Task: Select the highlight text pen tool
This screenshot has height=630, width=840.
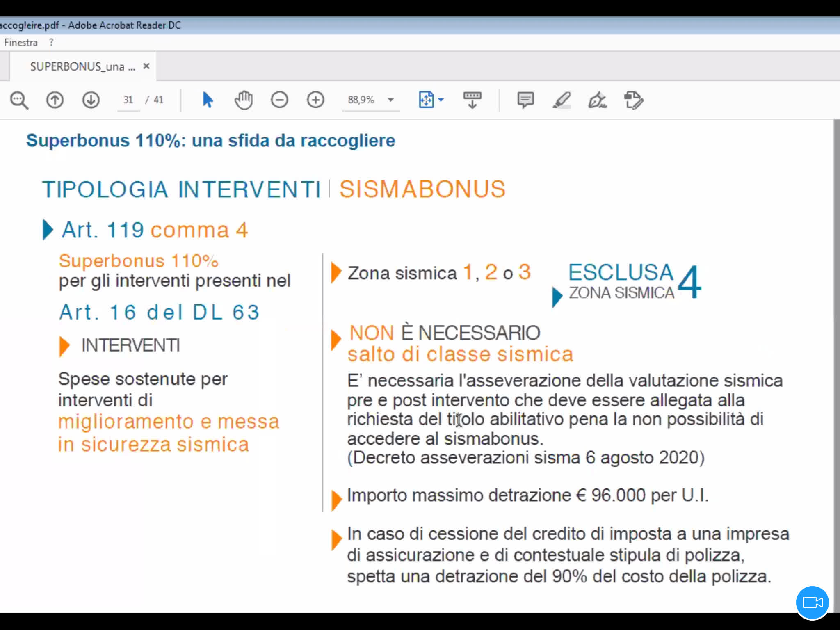Action: click(x=562, y=100)
